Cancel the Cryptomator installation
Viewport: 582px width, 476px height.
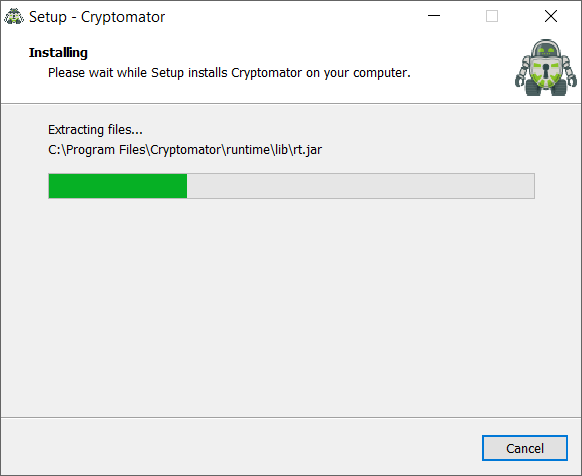524,448
